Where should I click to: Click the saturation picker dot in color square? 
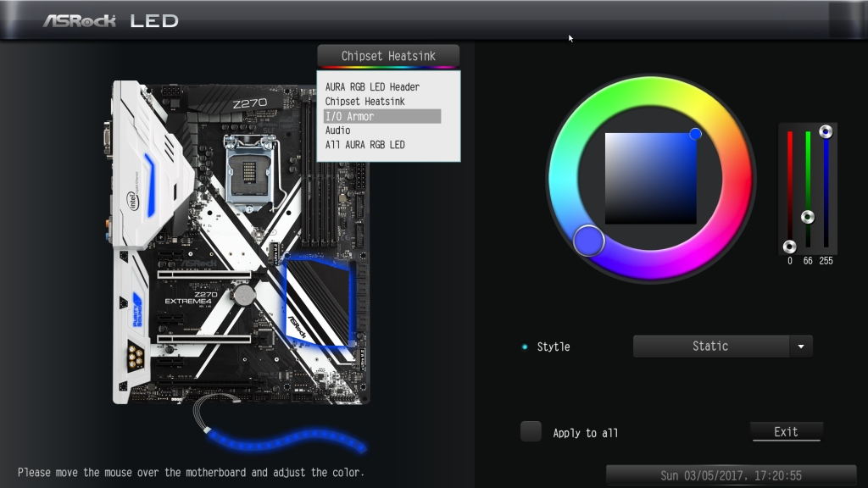[x=695, y=134]
